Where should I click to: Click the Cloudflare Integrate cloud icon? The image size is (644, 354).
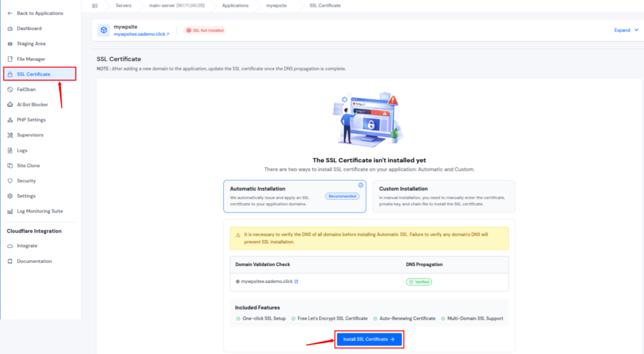click(x=10, y=246)
